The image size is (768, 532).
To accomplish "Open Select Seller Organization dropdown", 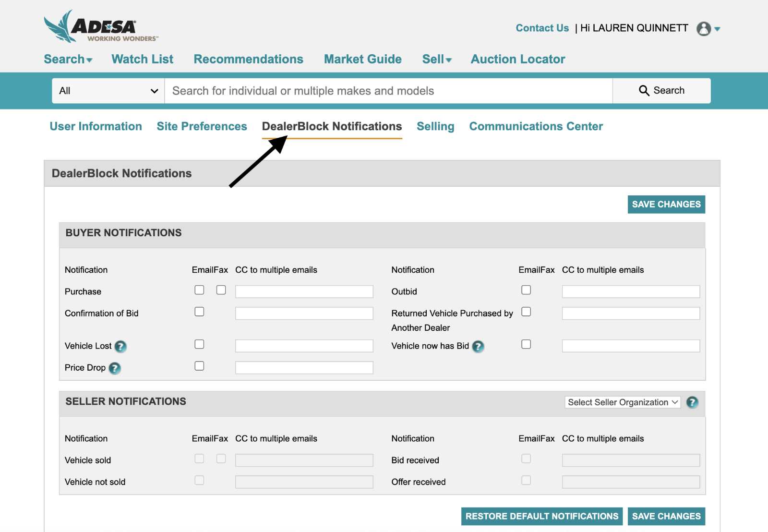I will click(623, 402).
